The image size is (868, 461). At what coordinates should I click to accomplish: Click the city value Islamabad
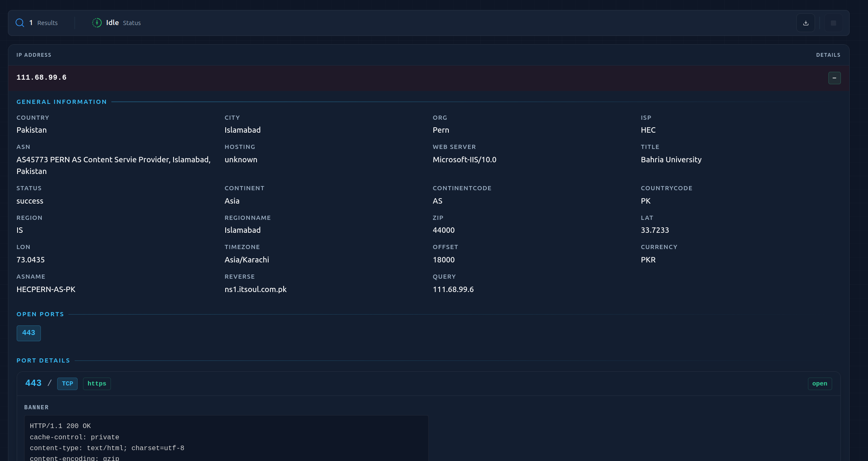coord(242,130)
